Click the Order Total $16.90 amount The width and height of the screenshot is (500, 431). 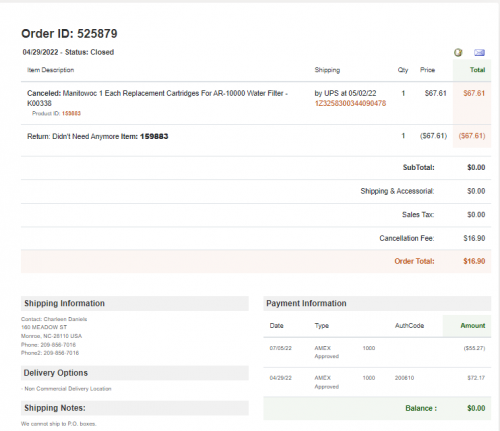click(474, 261)
